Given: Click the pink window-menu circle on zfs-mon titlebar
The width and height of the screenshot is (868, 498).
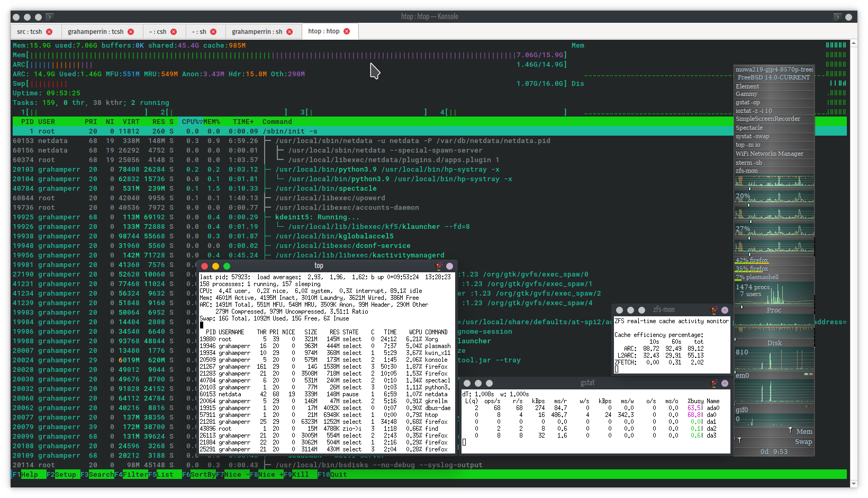Looking at the screenshot, I should pos(725,310).
